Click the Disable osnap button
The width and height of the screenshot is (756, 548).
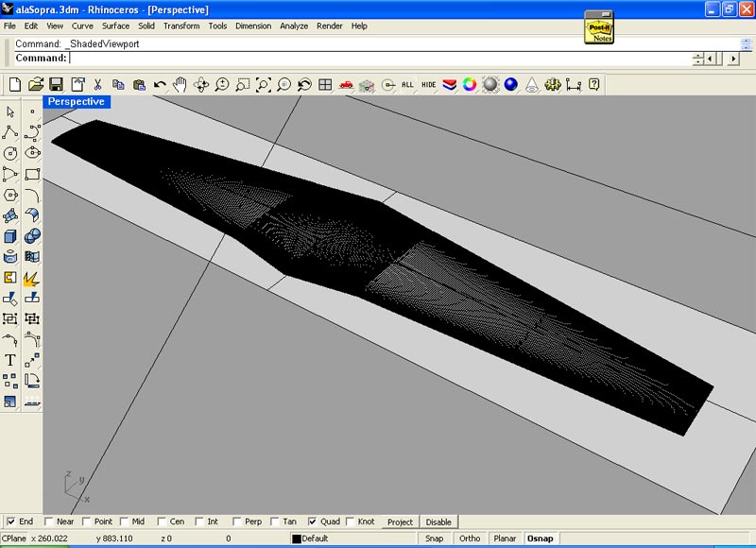click(438, 522)
